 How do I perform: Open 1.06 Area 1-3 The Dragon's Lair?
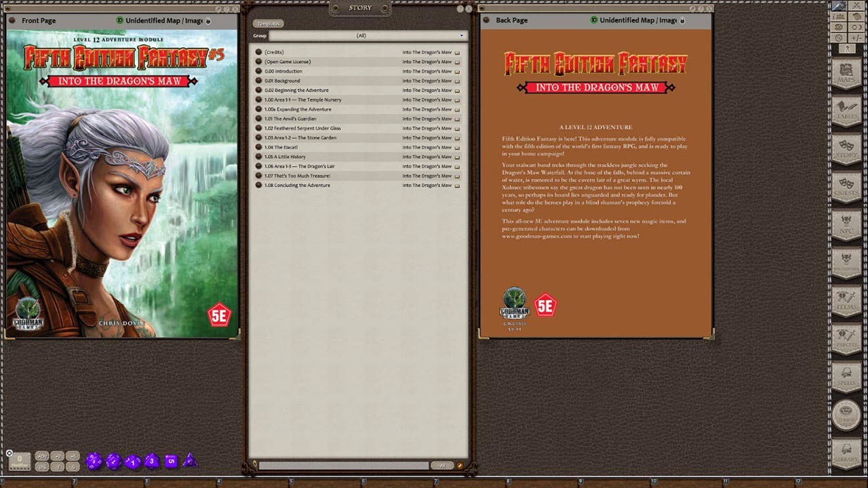(357, 166)
